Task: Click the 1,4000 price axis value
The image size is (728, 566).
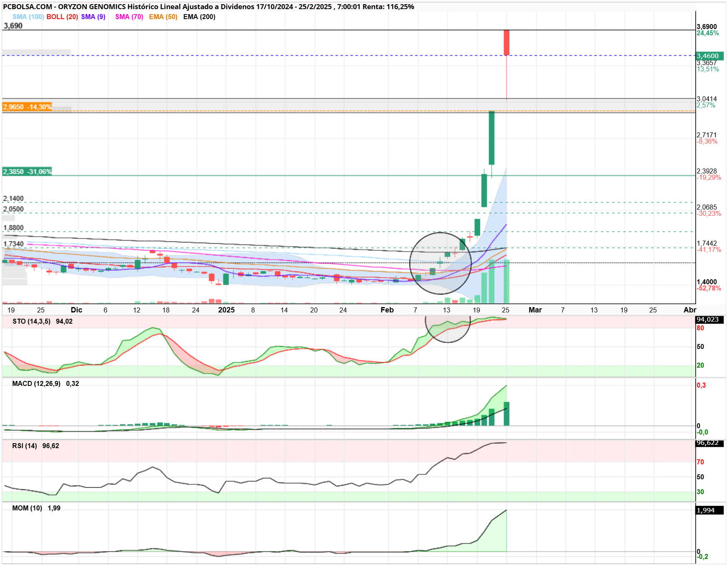Action: tap(707, 282)
